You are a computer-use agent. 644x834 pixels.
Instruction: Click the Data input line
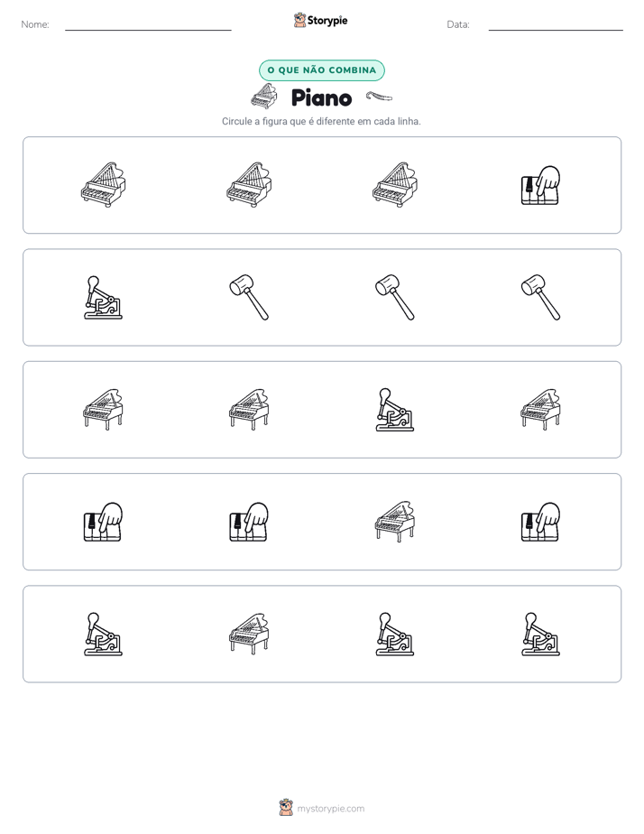click(556, 25)
